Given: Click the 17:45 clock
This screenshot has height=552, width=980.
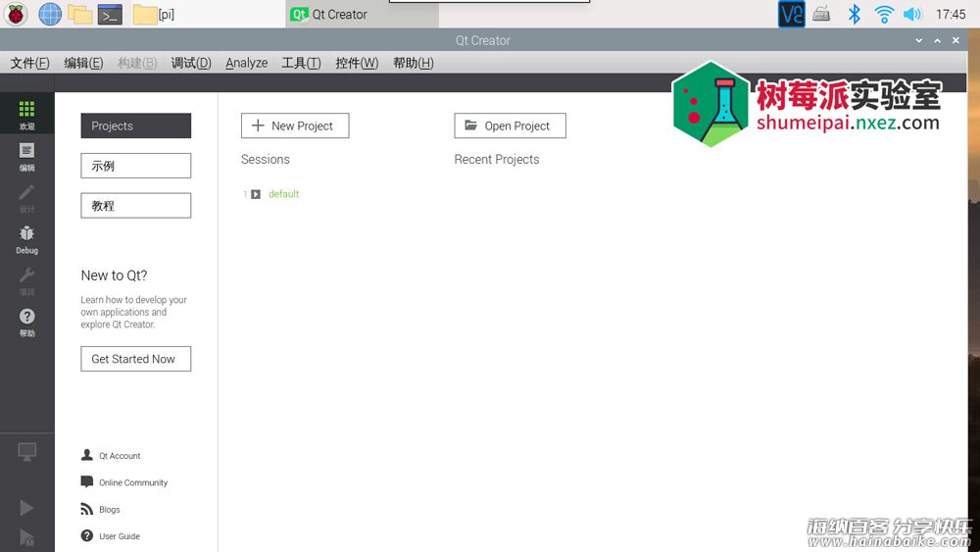Looking at the screenshot, I should coord(951,14).
